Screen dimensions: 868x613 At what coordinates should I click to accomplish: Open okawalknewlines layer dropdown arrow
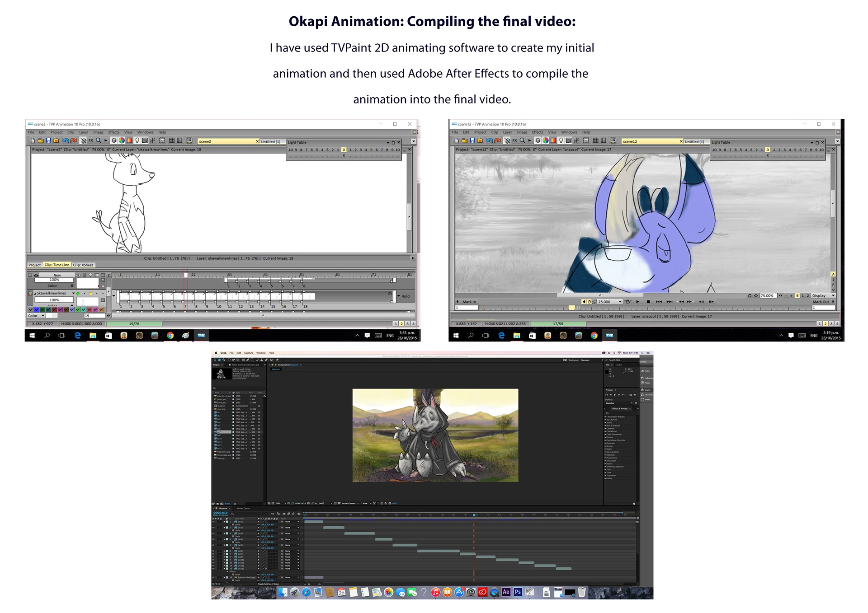tap(74, 293)
